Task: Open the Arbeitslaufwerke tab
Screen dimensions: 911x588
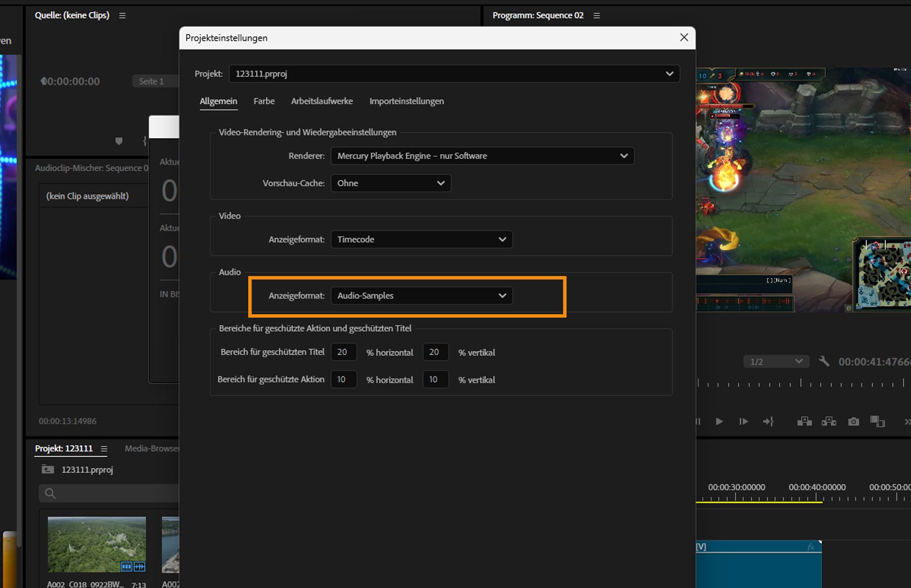Action: (x=322, y=101)
